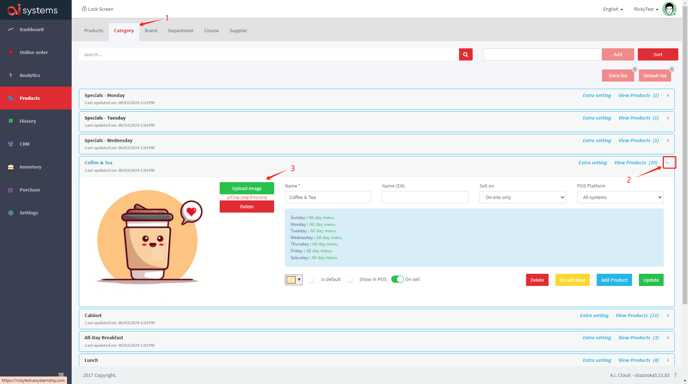Switch to the Brand tab
The height and width of the screenshot is (384, 688).
[x=151, y=31]
